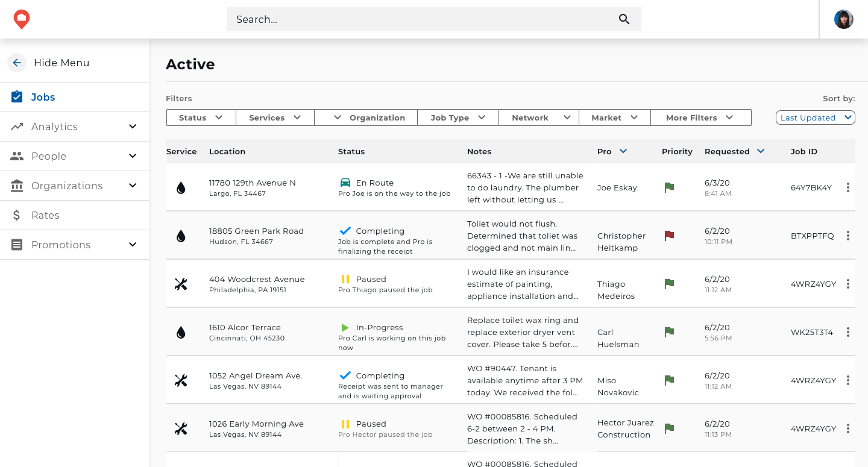Open Rates in the side menu
This screenshot has width=868, height=467.
tap(45, 215)
